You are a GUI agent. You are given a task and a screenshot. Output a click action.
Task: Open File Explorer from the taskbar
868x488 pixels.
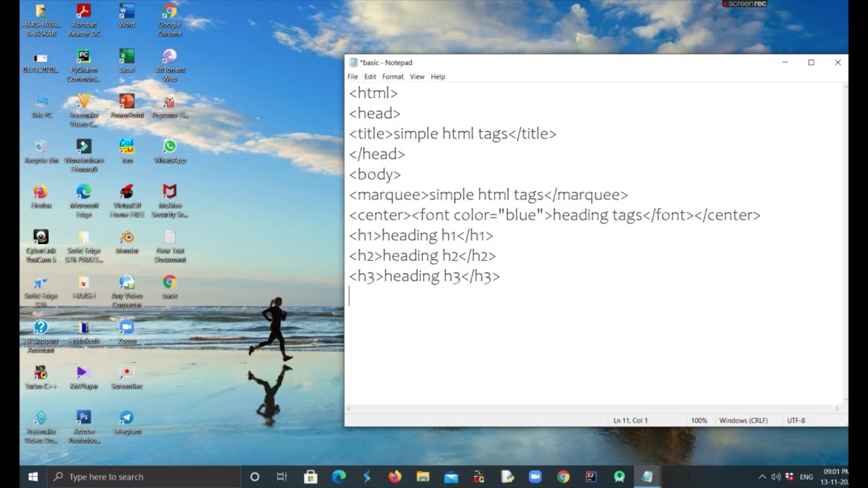click(422, 476)
